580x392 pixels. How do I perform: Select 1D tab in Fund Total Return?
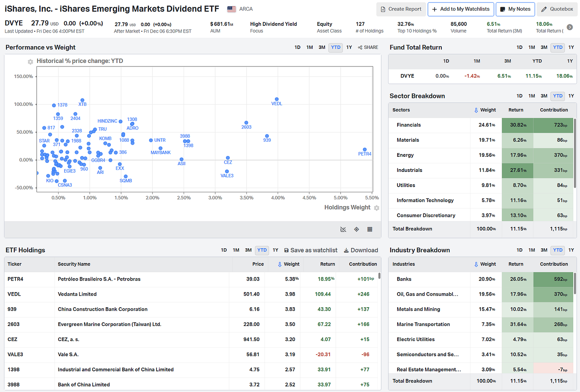click(x=519, y=47)
